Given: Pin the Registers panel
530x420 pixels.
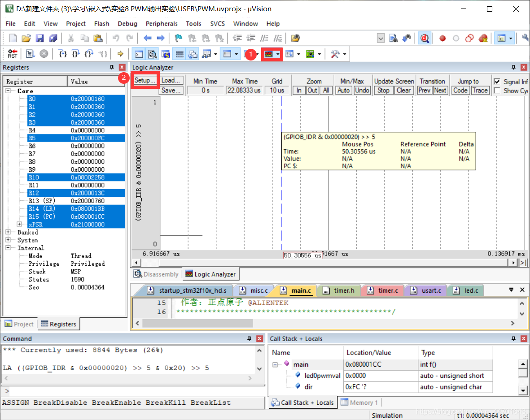Looking at the screenshot, I should [x=112, y=67].
